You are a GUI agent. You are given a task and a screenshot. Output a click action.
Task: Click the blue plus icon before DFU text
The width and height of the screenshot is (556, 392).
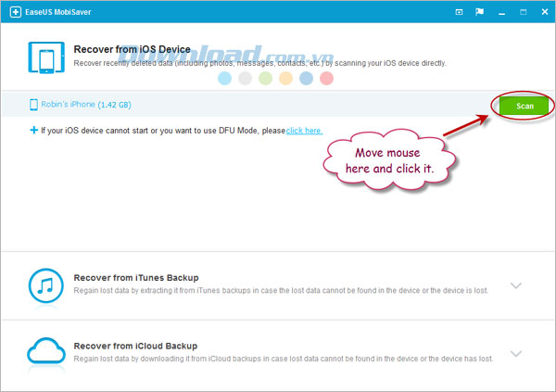click(x=33, y=130)
